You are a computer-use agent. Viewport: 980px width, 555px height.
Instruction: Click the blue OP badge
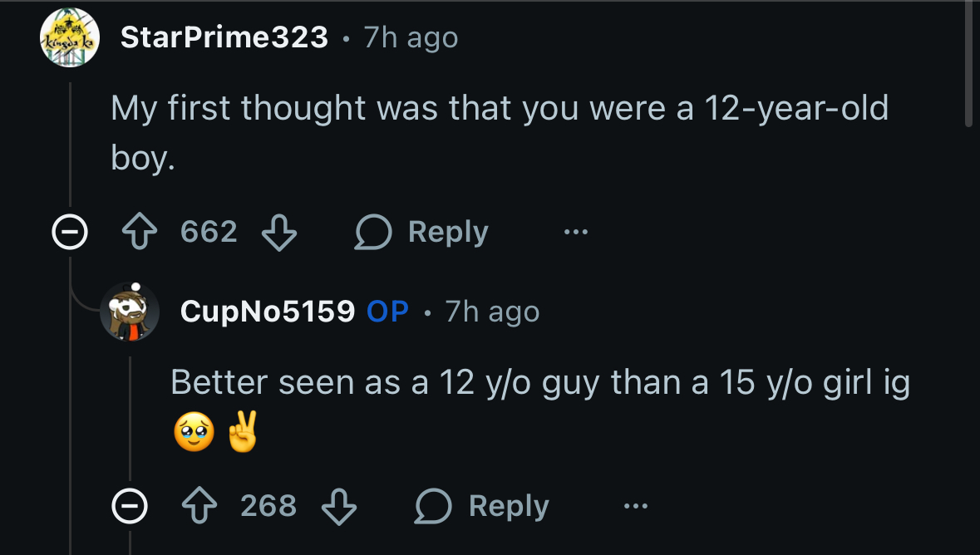387,312
